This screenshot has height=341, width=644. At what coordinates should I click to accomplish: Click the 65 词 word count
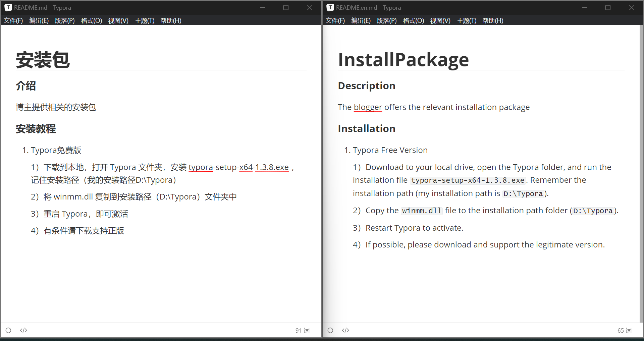coord(624,331)
